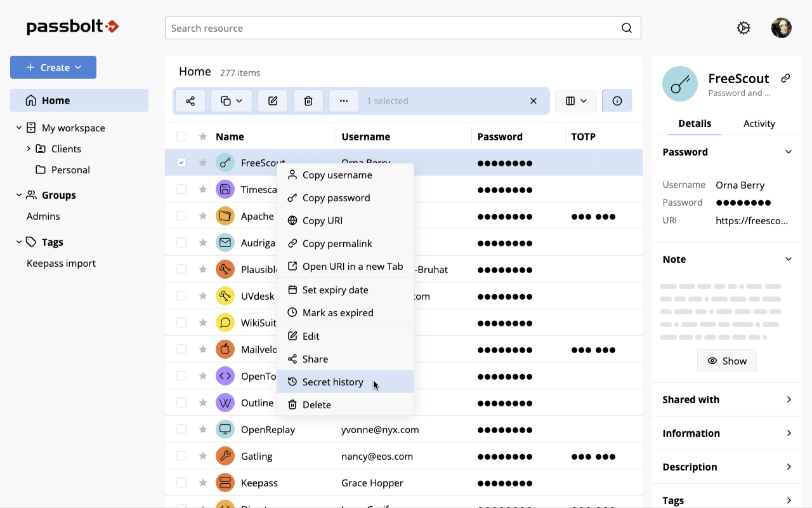Click the Mailvelope apple icon
812x508 pixels.
point(225,349)
